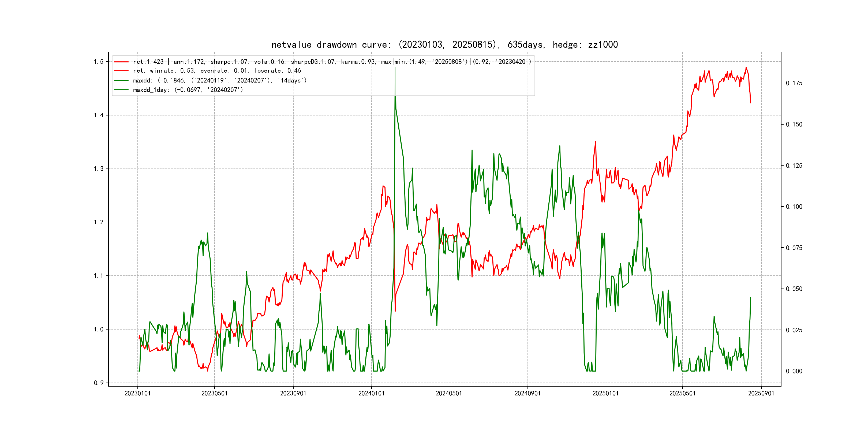Click the 20240101 x-axis date label
Viewport: 868px width, 434px height.
(371, 394)
